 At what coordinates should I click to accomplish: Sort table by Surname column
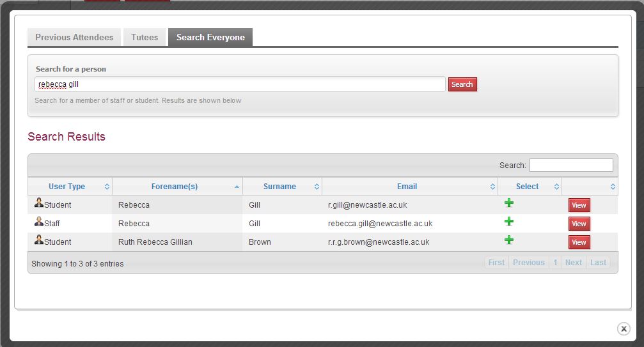coord(279,187)
